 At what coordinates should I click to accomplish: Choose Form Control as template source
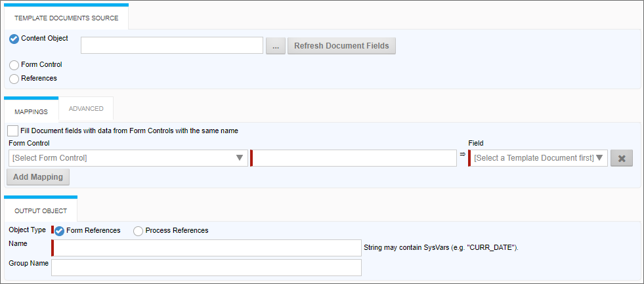click(14, 66)
